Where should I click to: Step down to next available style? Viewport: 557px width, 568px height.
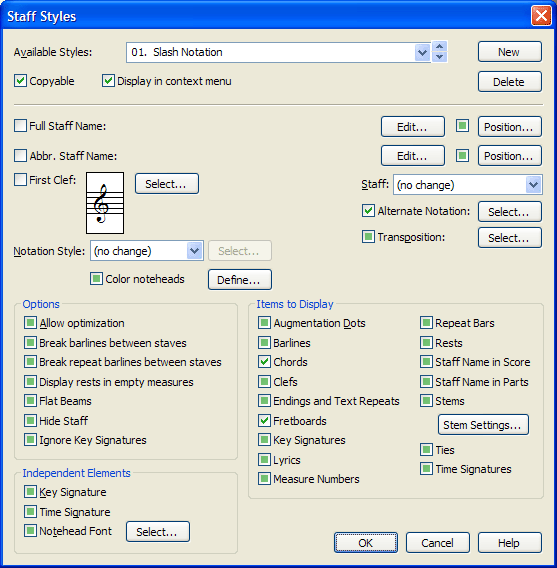coord(439,57)
